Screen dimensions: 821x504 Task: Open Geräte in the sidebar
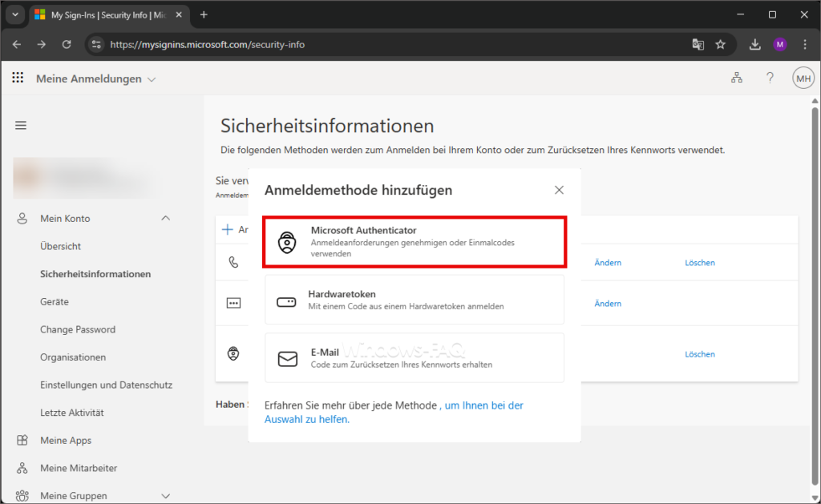pos(55,301)
